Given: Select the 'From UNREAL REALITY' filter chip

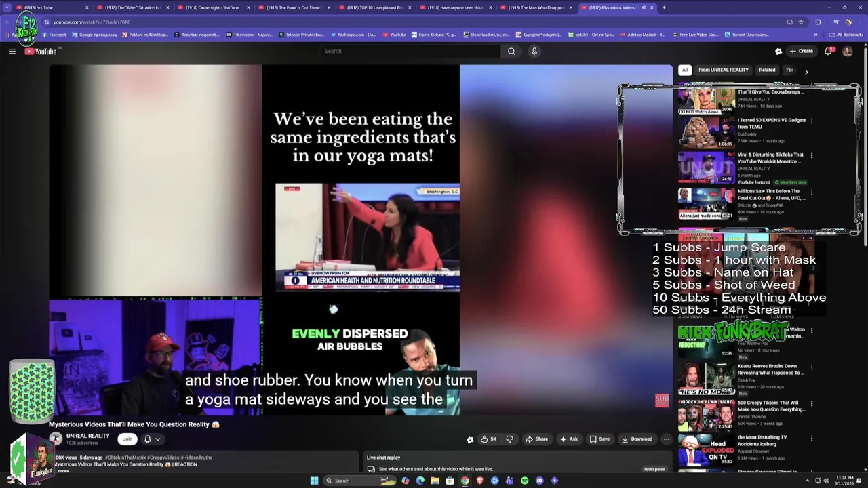Looking at the screenshot, I should pyautogui.click(x=724, y=70).
